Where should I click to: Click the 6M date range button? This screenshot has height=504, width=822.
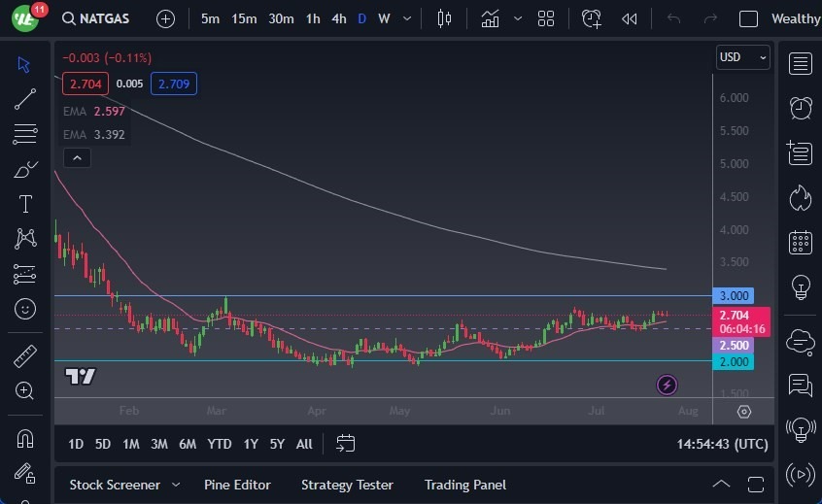(x=188, y=444)
